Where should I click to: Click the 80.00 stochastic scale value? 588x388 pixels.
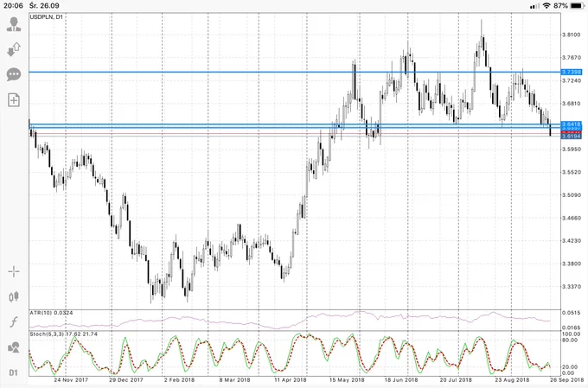tap(570, 340)
